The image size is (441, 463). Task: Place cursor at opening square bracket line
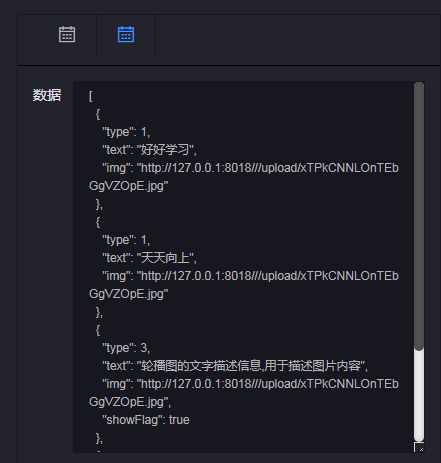tap(91, 96)
